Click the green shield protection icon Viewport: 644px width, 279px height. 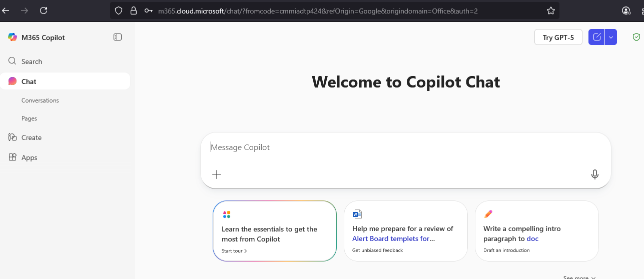tap(636, 37)
